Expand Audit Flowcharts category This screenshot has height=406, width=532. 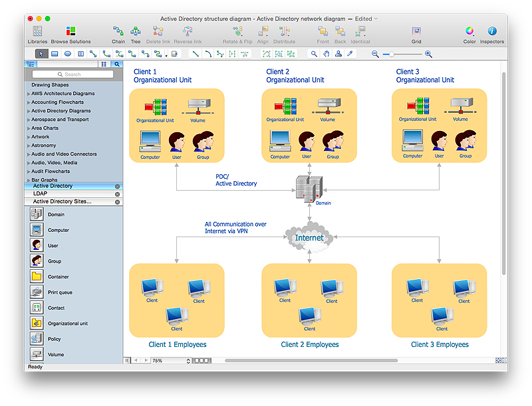tap(29, 172)
